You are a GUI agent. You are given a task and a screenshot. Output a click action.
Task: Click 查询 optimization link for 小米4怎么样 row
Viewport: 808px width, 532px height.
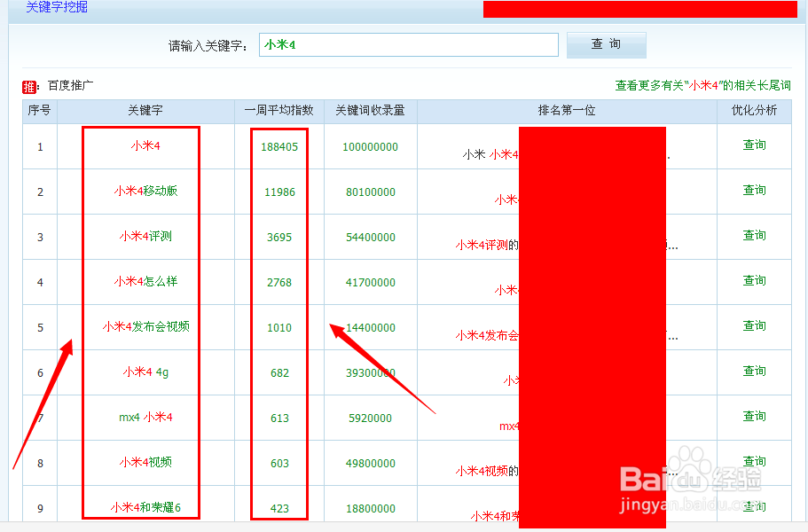pos(754,281)
